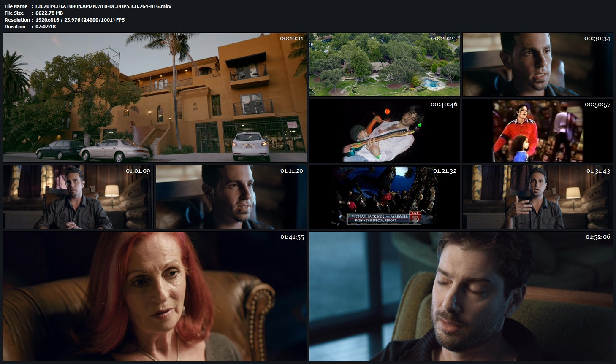The height and width of the screenshot is (364, 616).
Task: Click the 00:20:23 timestamp label
Action: (444, 38)
